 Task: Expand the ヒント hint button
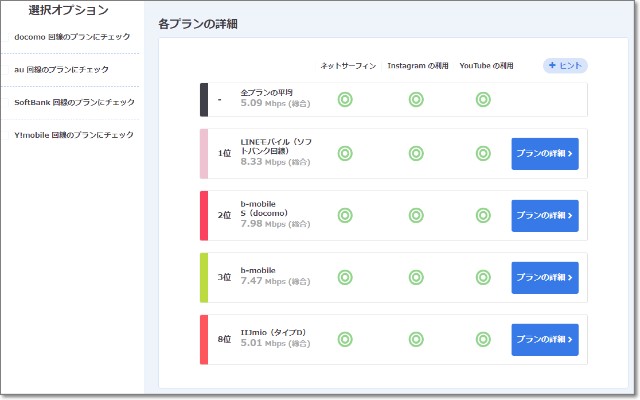tap(565, 65)
